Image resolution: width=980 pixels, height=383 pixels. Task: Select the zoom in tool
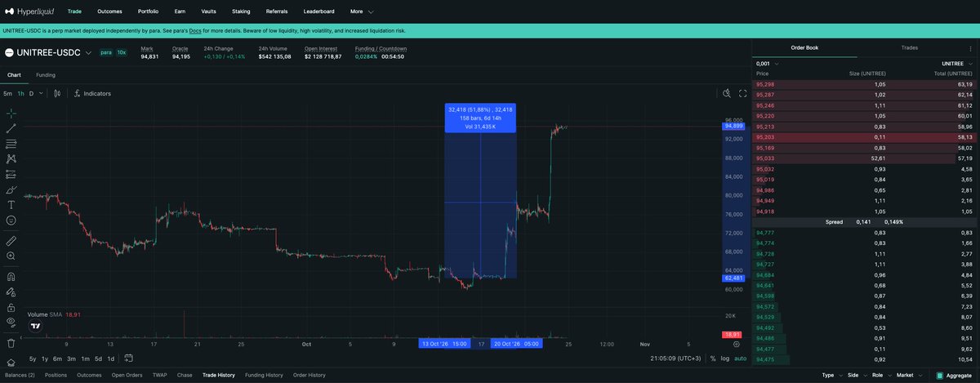pos(11,256)
